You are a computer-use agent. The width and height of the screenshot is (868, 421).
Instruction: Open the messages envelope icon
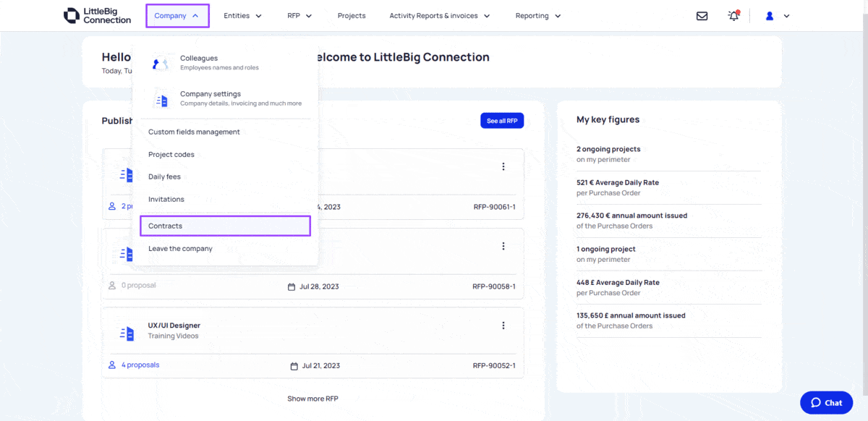click(x=702, y=15)
